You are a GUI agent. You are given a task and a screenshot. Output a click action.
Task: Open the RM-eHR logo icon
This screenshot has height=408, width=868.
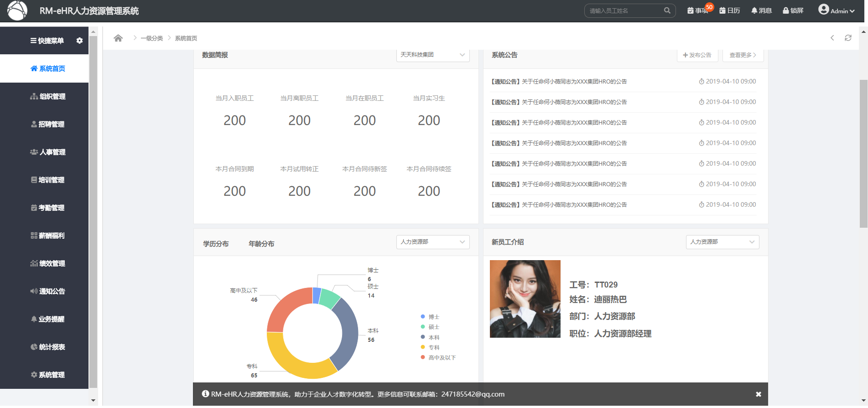click(x=17, y=10)
